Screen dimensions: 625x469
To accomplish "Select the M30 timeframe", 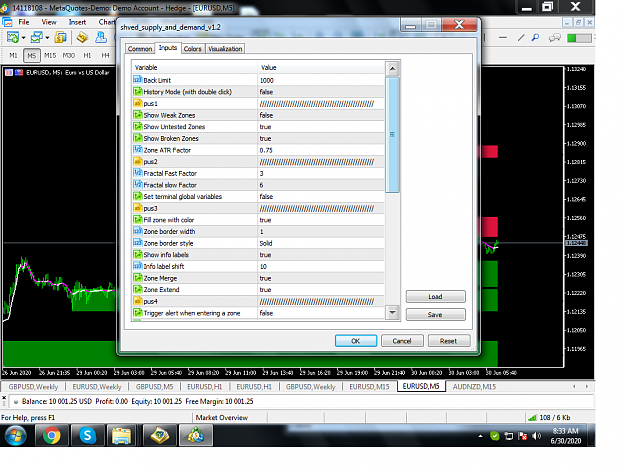I will pos(69,55).
